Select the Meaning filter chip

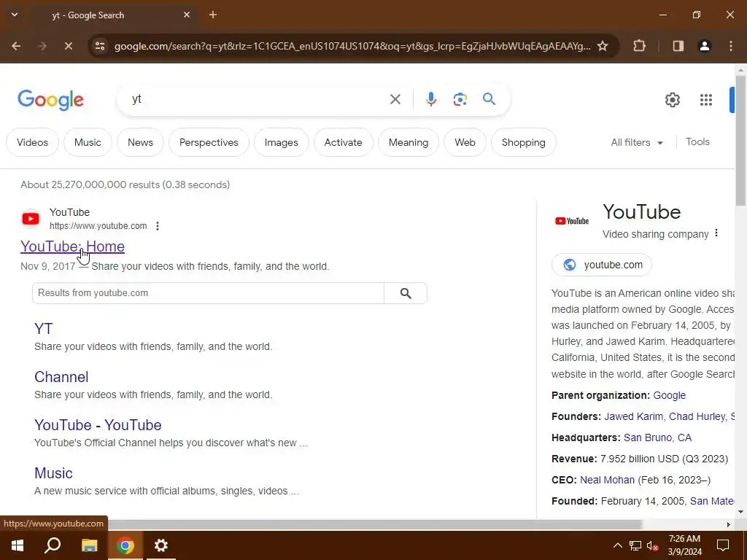409,142
